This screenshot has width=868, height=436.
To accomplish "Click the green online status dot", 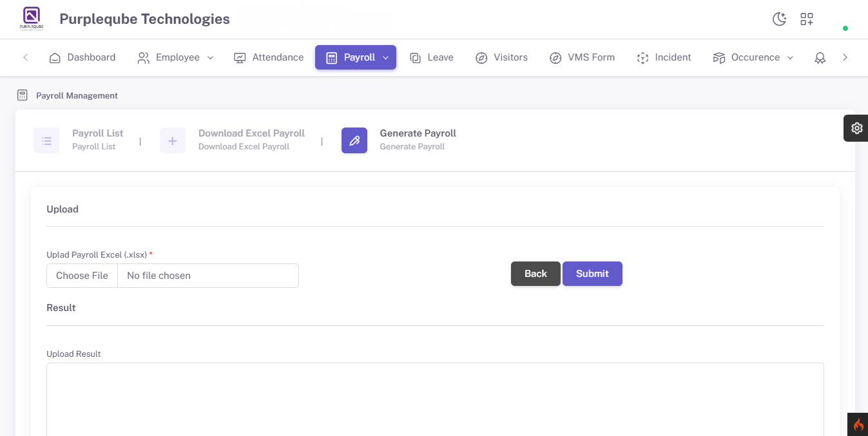I will [845, 28].
